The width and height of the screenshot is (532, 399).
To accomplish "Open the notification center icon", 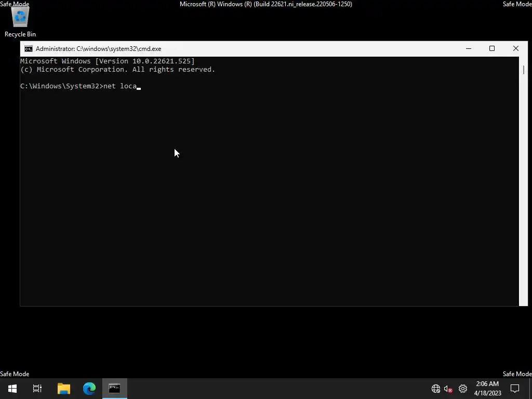I will 515,389.
